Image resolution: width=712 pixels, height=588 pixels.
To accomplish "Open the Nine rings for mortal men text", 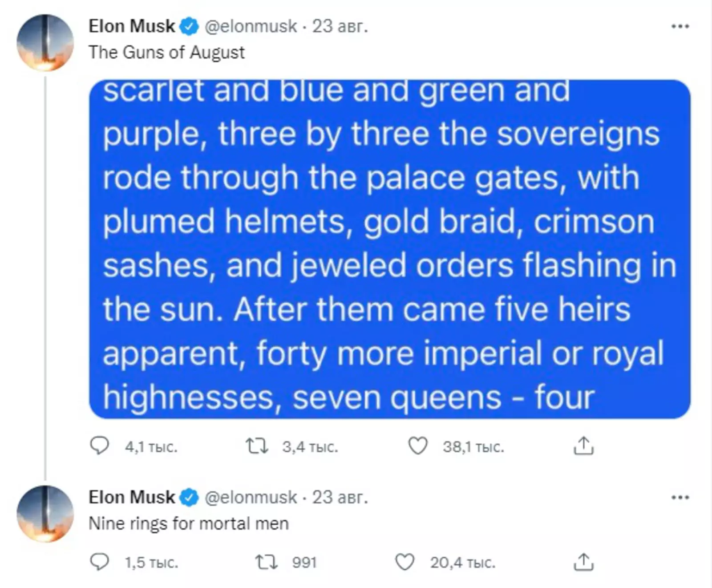I will click(x=189, y=523).
